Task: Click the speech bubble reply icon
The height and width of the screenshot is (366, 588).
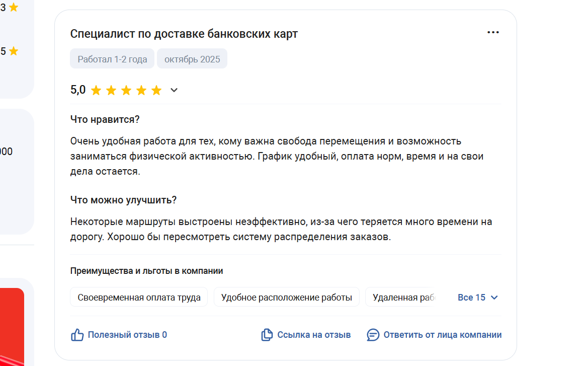Action: click(x=373, y=335)
